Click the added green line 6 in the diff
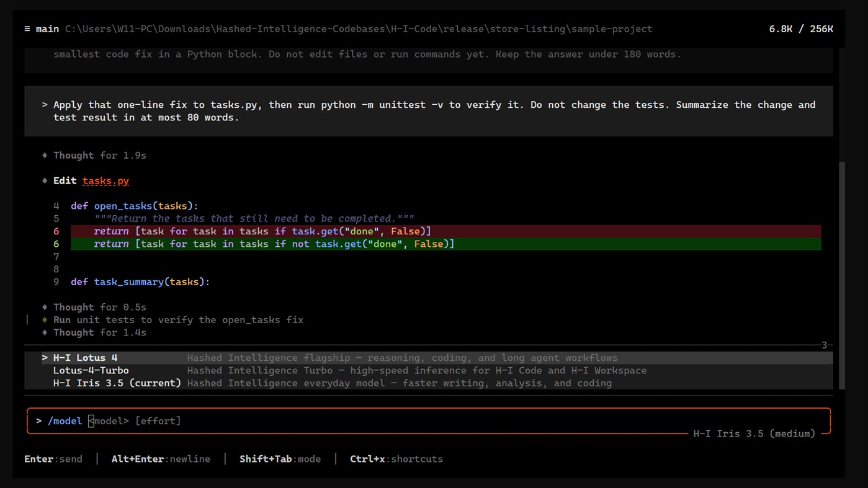 tap(445, 244)
